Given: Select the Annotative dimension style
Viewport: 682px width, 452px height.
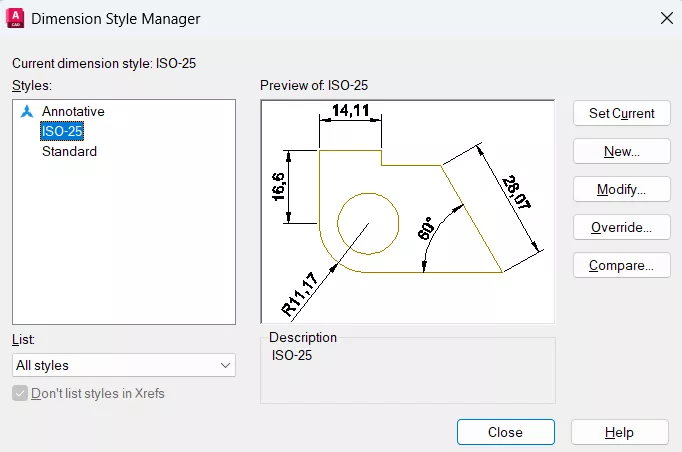Looking at the screenshot, I should [x=73, y=112].
